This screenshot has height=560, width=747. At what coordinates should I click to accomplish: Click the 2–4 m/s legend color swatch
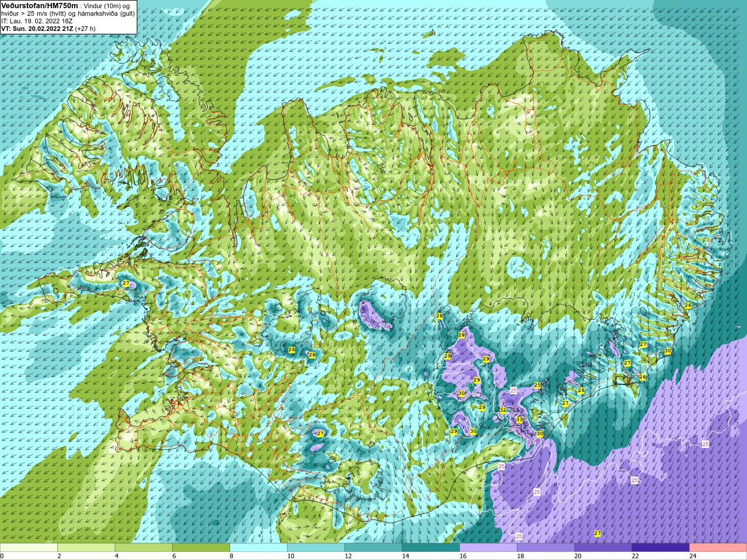pyautogui.click(x=86, y=548)
